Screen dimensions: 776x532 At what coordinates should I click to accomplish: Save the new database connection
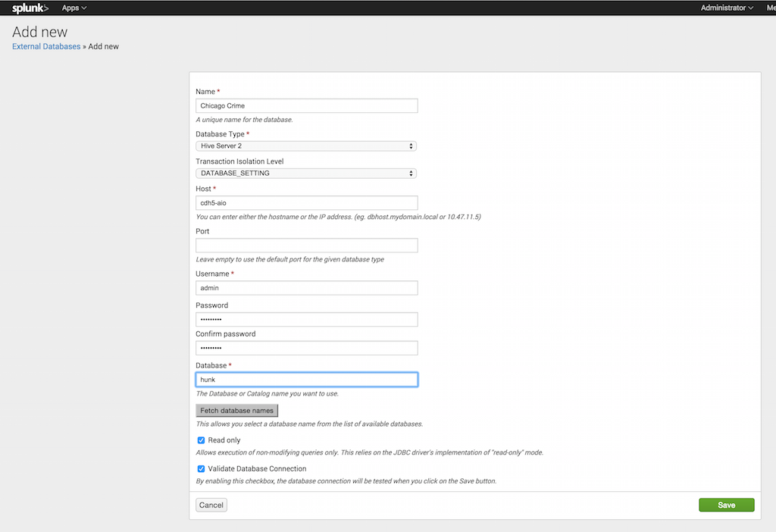[x=725, y=504]
